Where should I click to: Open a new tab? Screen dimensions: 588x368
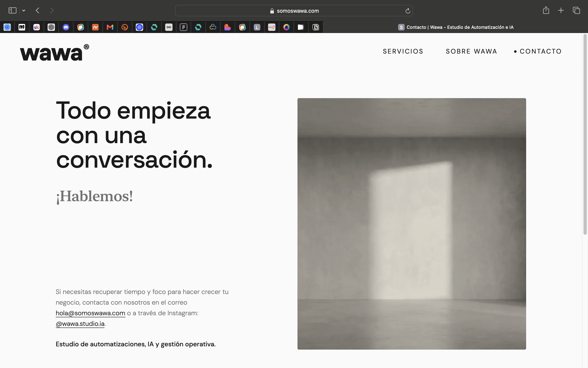point(561,10)
